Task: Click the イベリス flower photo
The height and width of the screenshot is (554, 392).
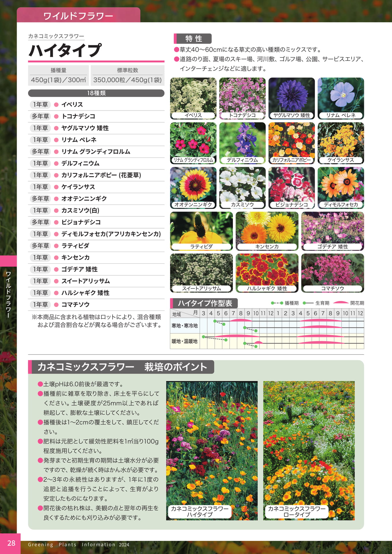Action: pyautogui.click(x=193, y=98)
